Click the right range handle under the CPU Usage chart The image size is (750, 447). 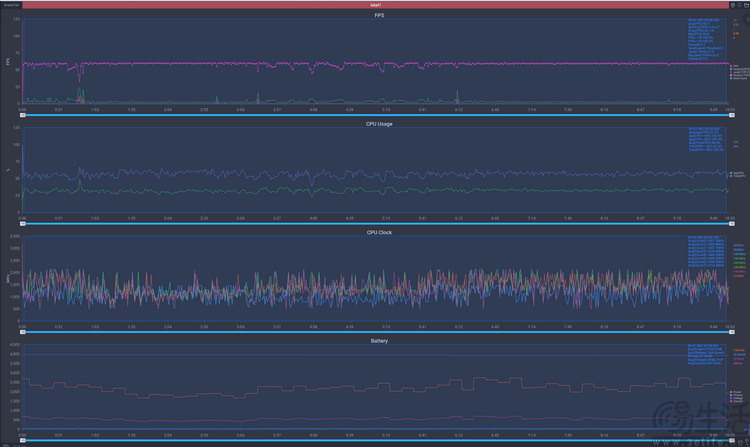(x=731, y=224)
